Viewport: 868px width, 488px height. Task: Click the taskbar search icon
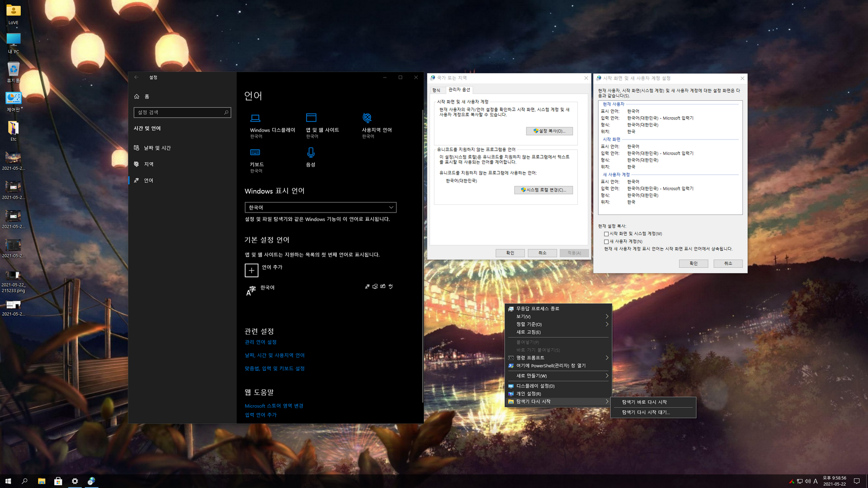tap(25, 481)
